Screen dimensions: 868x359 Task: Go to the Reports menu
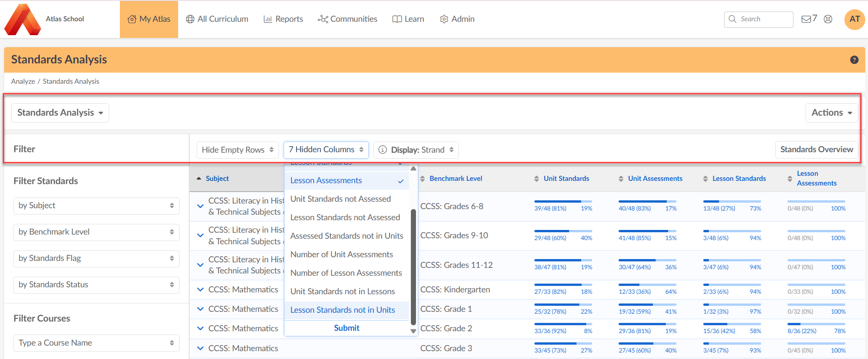283,19
